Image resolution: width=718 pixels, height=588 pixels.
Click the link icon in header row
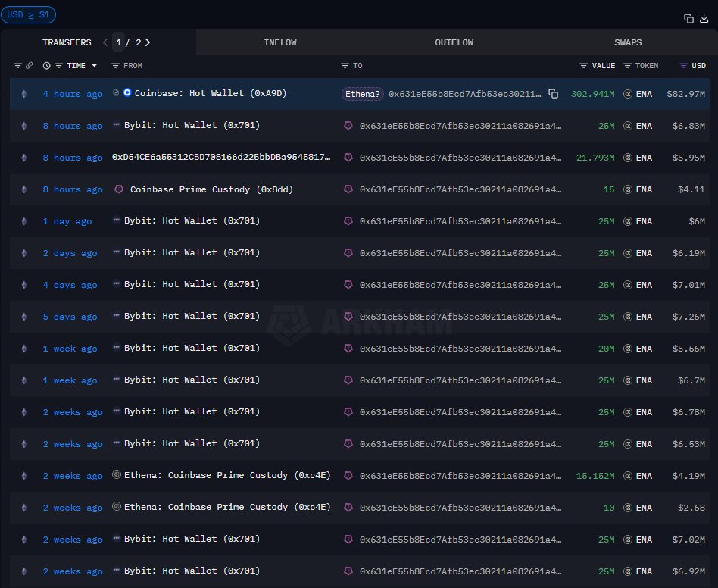coord(30,66)
